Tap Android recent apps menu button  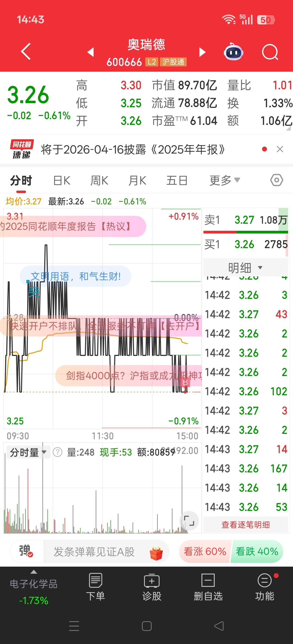coord(74,626)
